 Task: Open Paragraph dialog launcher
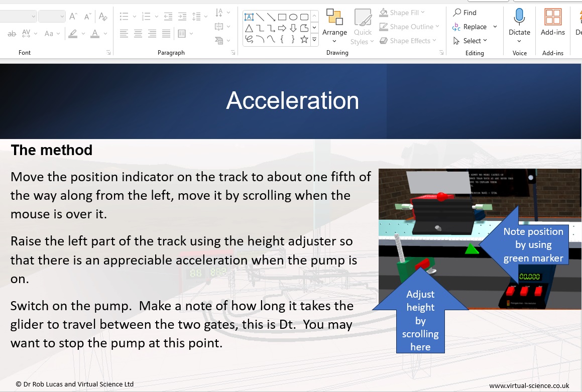233,53
